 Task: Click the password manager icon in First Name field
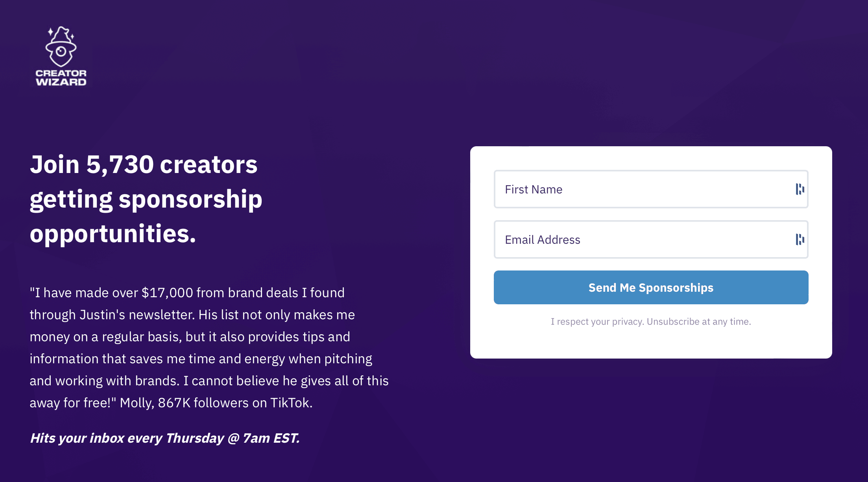800,189
